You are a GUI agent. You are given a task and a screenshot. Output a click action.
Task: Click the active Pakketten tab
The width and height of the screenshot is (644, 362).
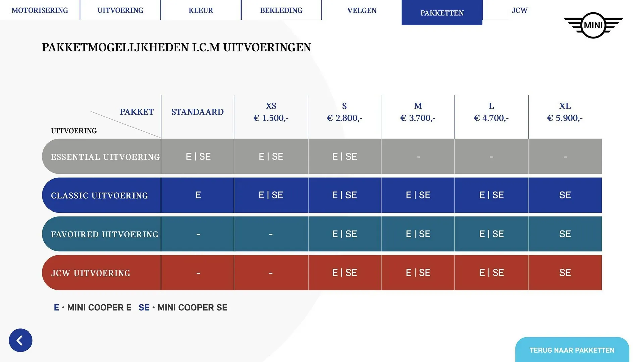442,13
